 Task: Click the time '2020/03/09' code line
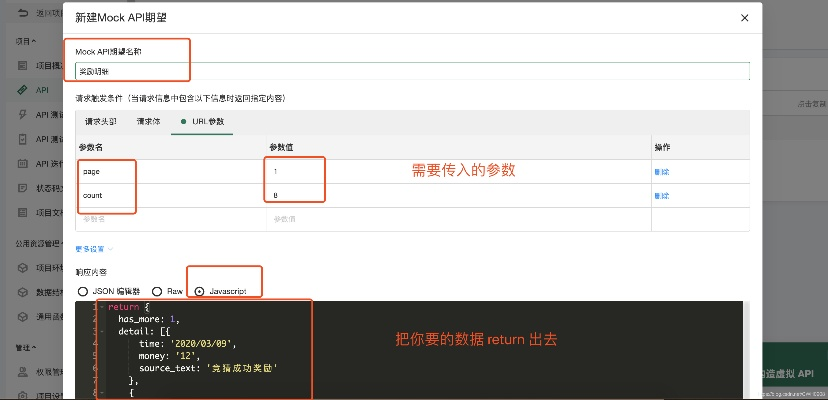tap(187, 344)
